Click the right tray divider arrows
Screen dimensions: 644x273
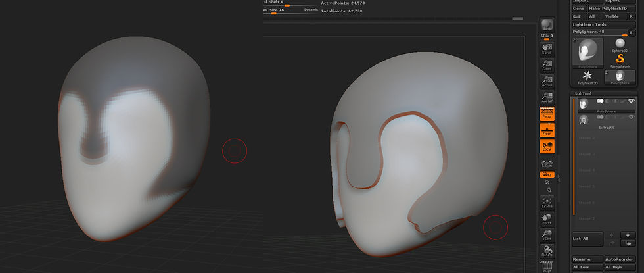pos(559,177)
